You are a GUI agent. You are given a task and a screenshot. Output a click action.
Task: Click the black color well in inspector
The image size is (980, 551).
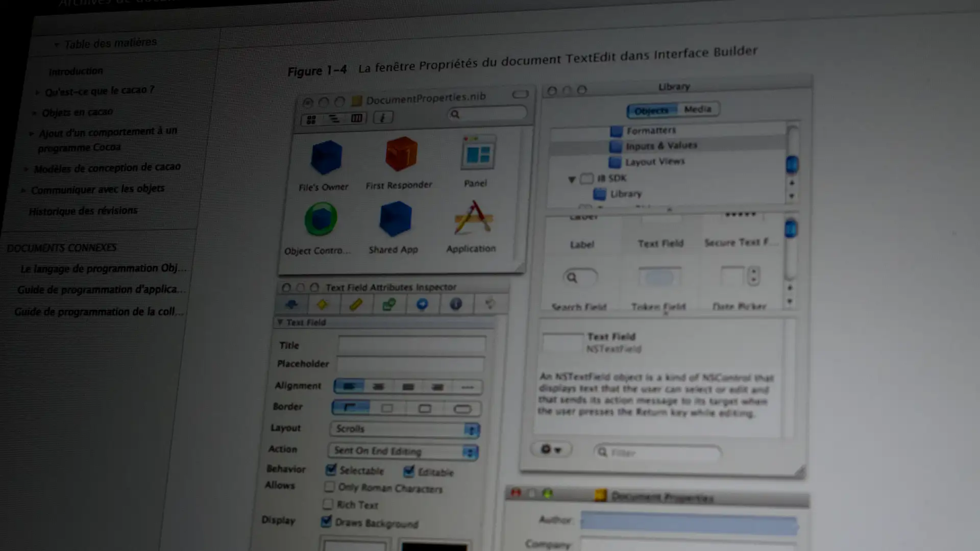434,546
